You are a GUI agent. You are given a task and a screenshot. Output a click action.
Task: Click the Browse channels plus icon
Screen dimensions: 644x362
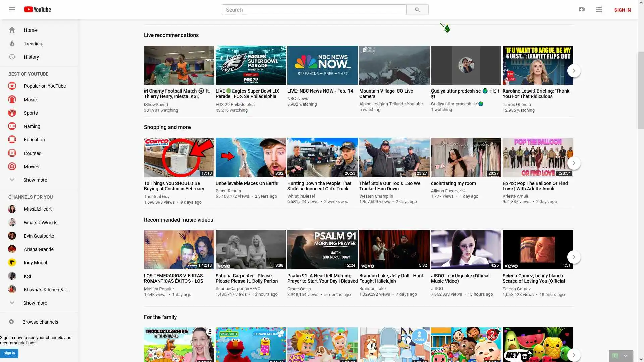point(11,322)
